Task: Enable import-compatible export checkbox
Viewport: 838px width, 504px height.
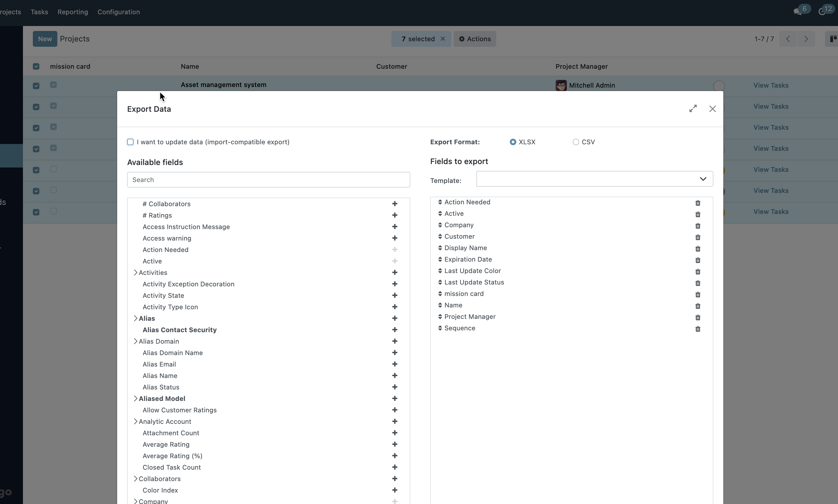Action: [x=130, y=142]
